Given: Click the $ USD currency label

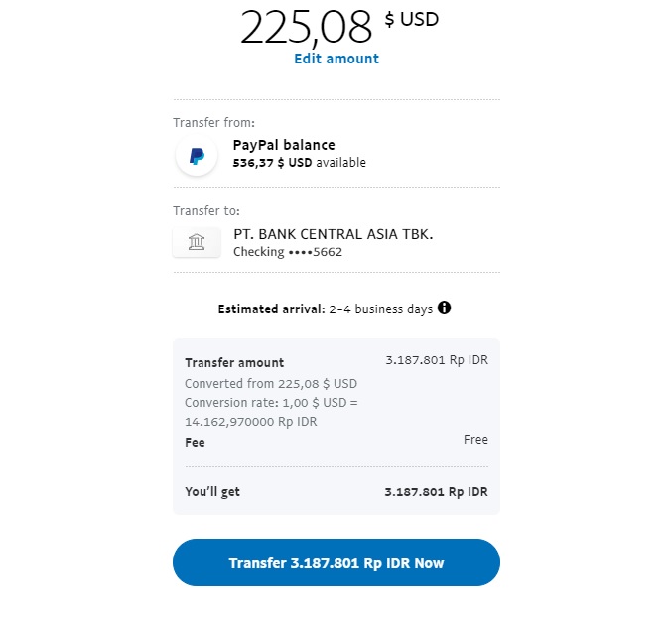Looking at the screenshot, I should [411, 19].
